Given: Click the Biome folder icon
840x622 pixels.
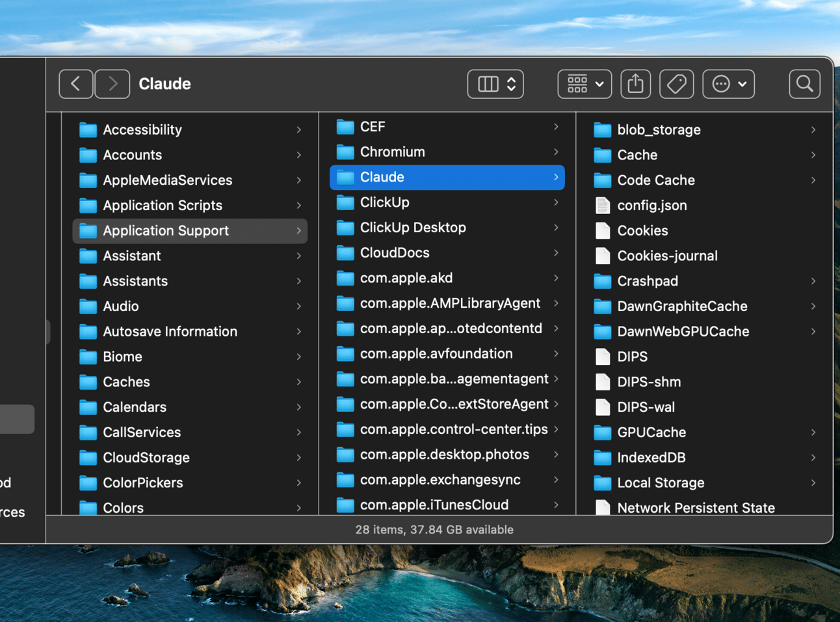Looking at the screenshot, I should coord(88,357).
